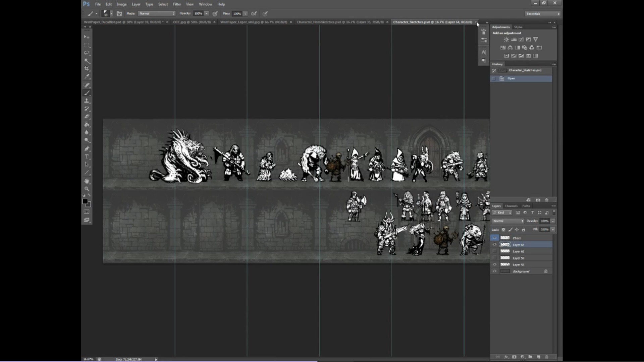Enable airbrush mode in options bar
This screenshot has height=362, width=644.
pos(254,14)
